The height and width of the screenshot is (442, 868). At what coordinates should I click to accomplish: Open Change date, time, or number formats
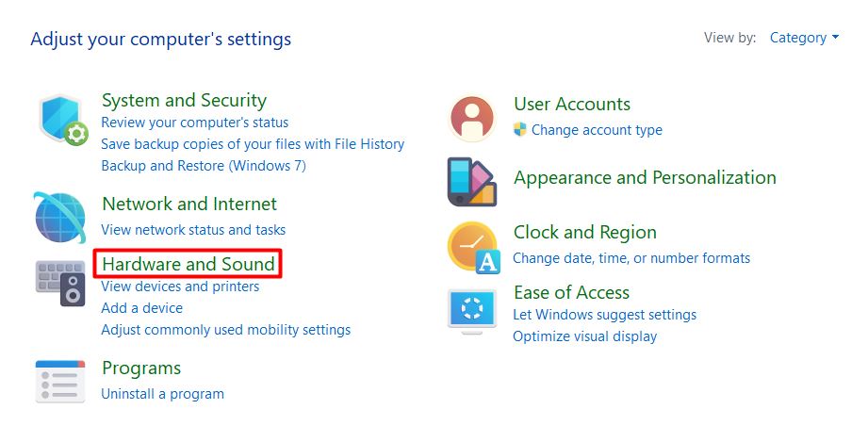click(631, 258)
